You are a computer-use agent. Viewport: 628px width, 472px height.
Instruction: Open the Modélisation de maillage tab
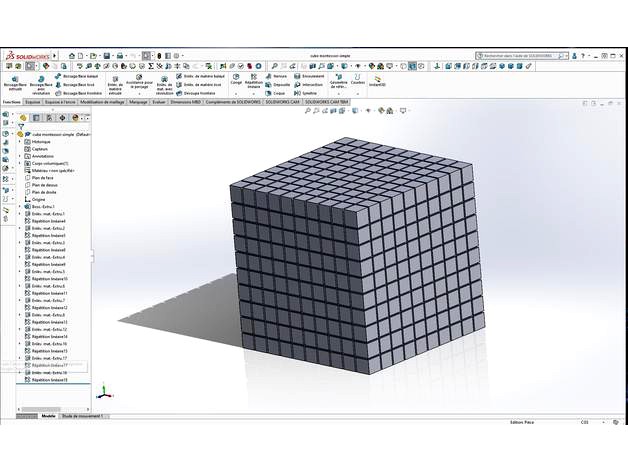(102, 102)
